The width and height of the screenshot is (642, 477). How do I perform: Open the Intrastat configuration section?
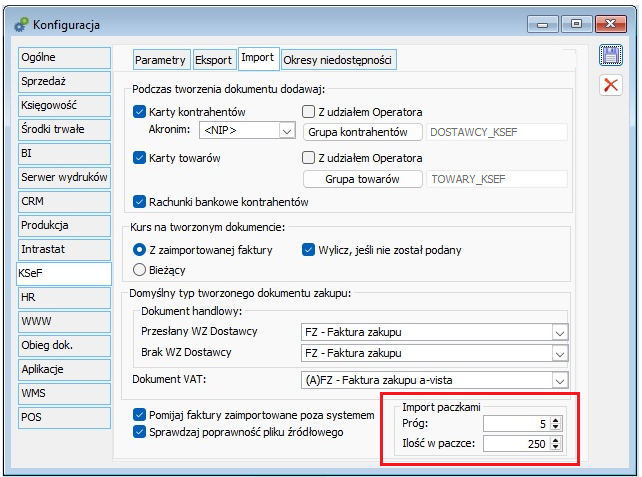(x=63, y=249)
